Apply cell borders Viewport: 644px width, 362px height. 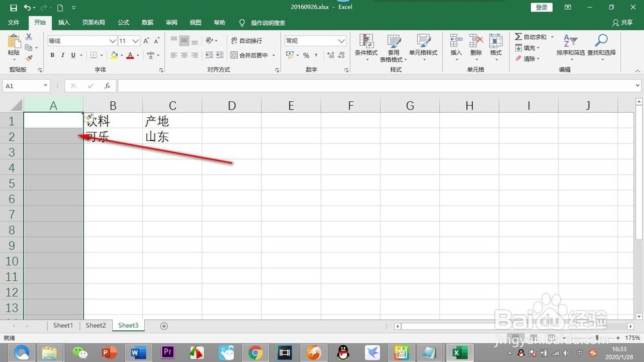click(x=93, y=55)
